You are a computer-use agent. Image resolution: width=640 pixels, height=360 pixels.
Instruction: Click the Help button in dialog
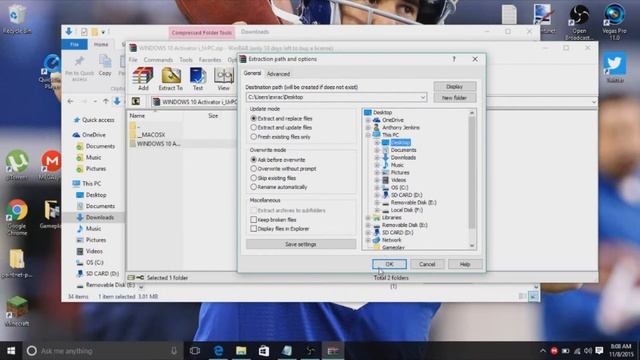tap(465, 264)
